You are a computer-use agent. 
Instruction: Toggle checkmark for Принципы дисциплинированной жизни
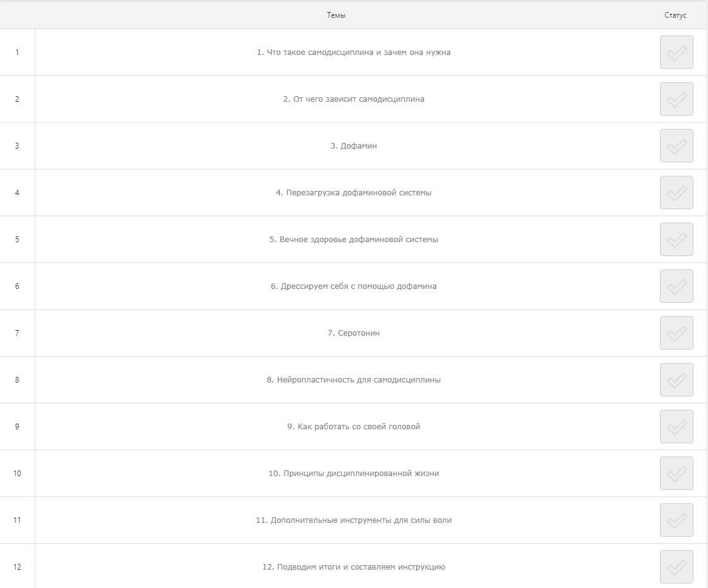(x=676, y=474)
